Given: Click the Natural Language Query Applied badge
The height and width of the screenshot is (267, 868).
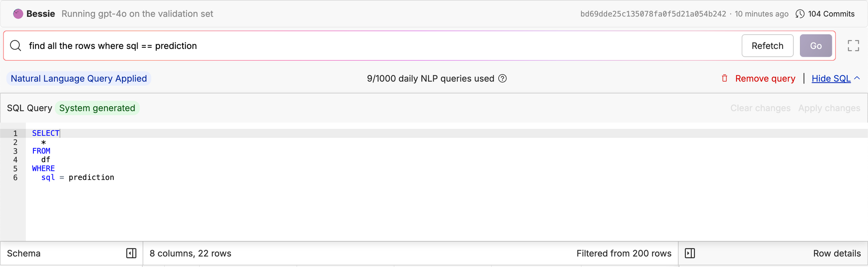Looking at the screenshot, I should tap(79, 78).
